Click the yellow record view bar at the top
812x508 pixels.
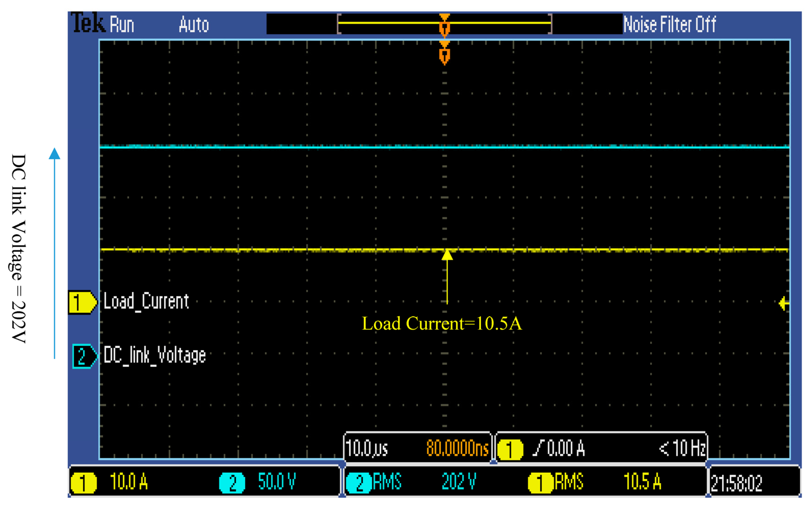point(390,23)
